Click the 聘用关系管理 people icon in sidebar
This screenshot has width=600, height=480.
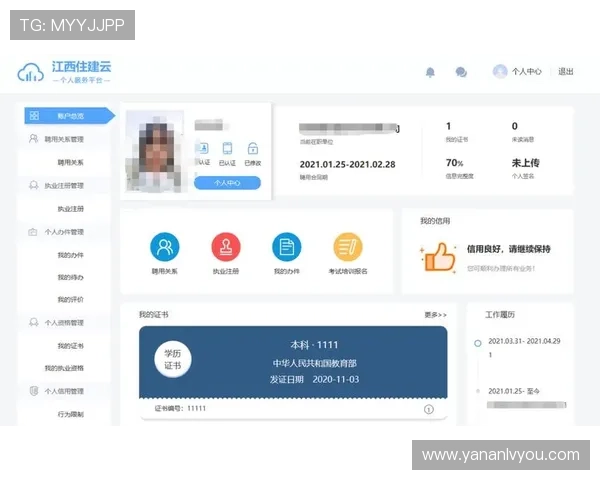point(34,139)
